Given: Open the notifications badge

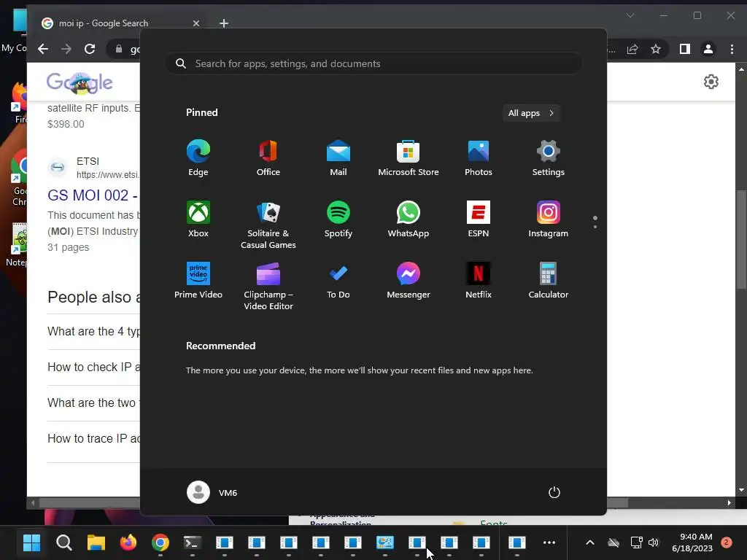Looking at the screenshot, I should tap(727, 542).
